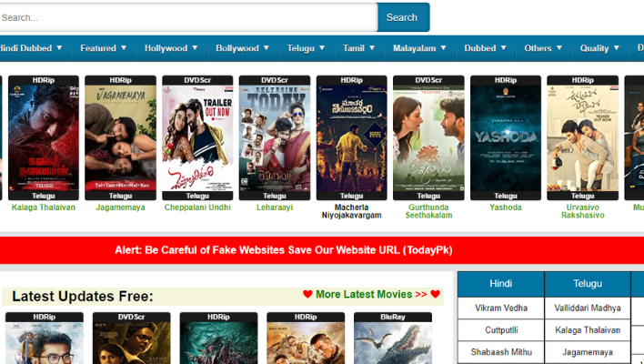This screenshot has height=364, width=644.
Task: Expand the Malayalam menu
Action: point(419,48)
